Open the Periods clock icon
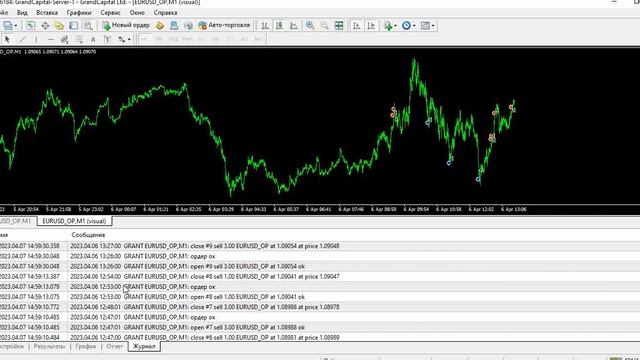 (x=406, y=25)
